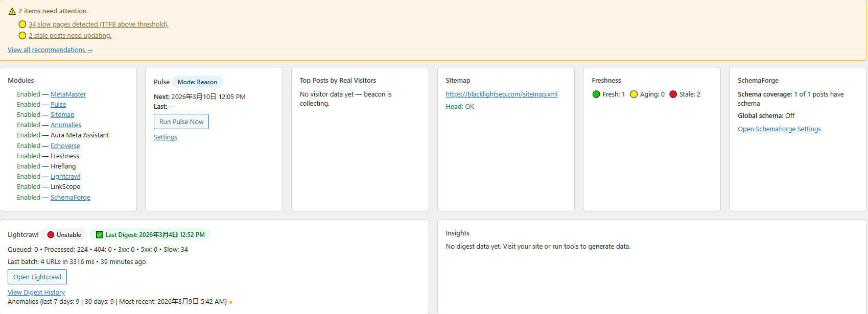This screenshot has height=314, width=868.
Task: Open the 2 stale posts need updating link
Action: 70,36
